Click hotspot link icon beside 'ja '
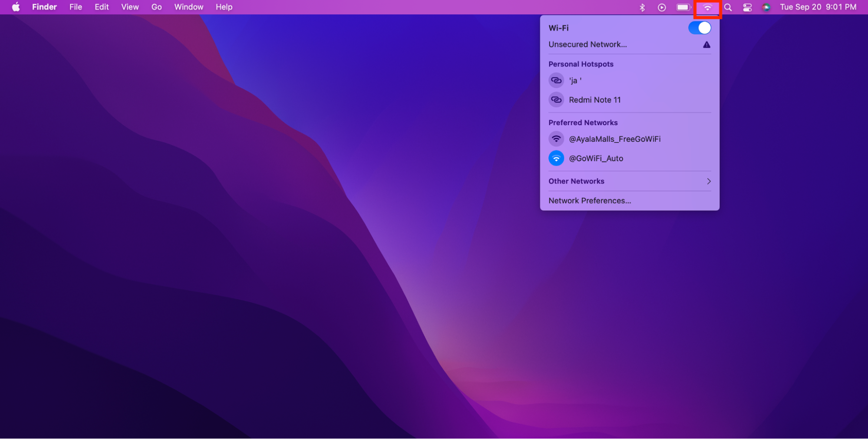This screenshot has width=868, height=439. tap(556, 80)
